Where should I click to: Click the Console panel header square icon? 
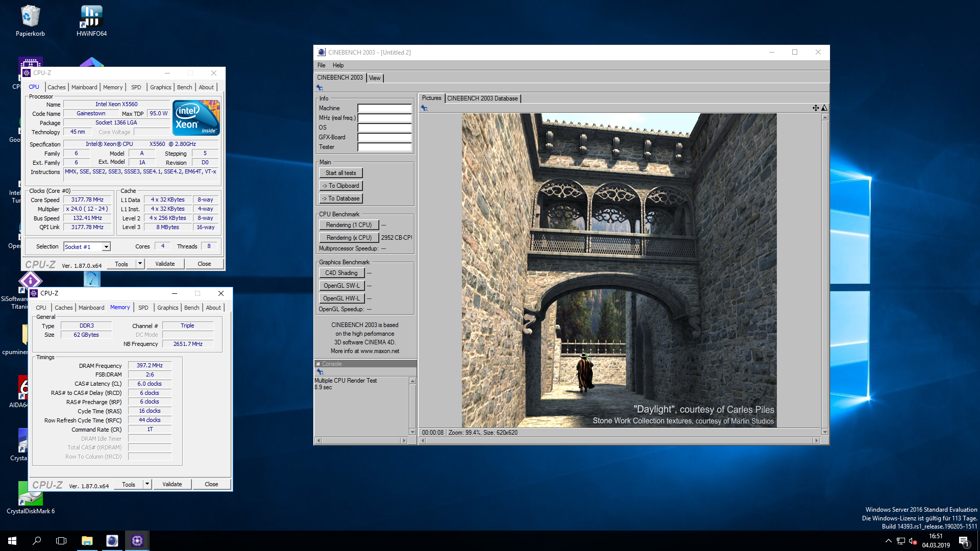click(318, 364)
